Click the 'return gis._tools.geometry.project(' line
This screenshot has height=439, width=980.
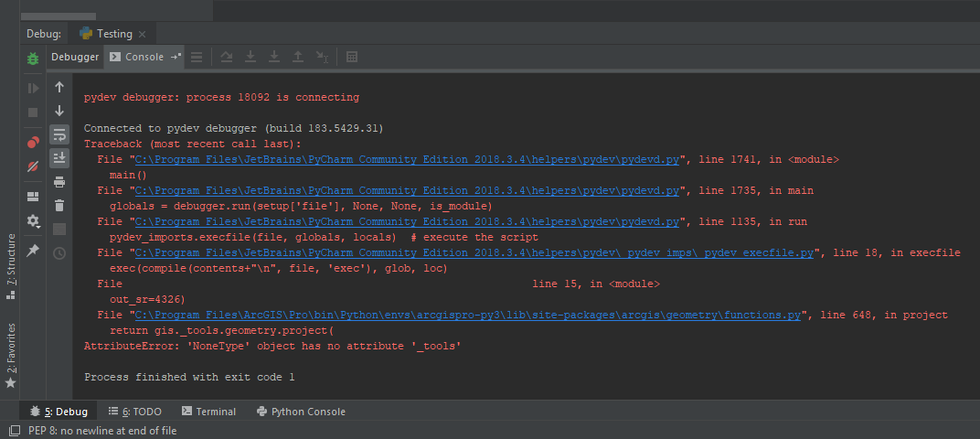(222, 331)
